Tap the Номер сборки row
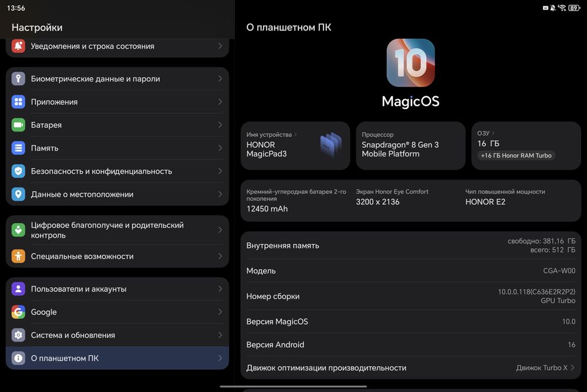 point(411,296)
